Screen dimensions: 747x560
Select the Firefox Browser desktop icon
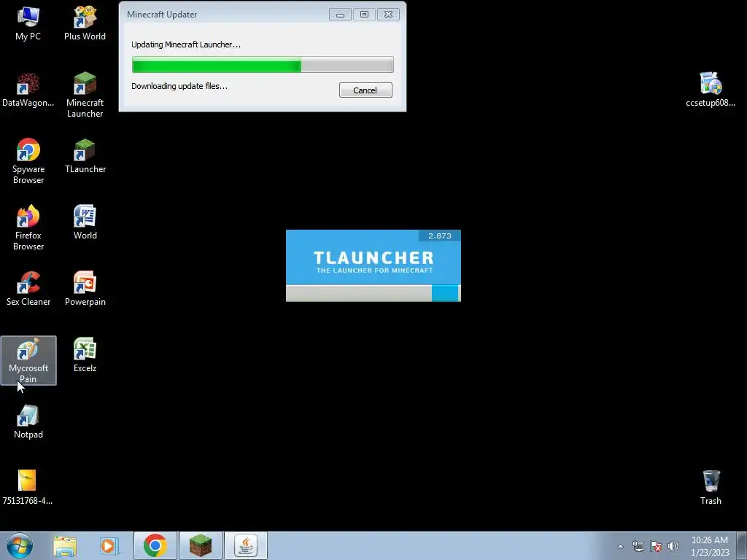coord(28,227)
